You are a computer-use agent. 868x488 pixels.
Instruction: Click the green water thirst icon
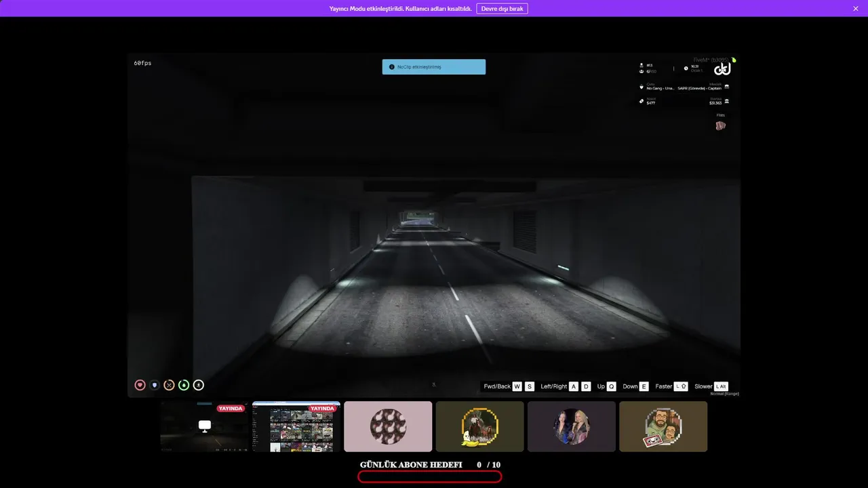tap(184, 385)
